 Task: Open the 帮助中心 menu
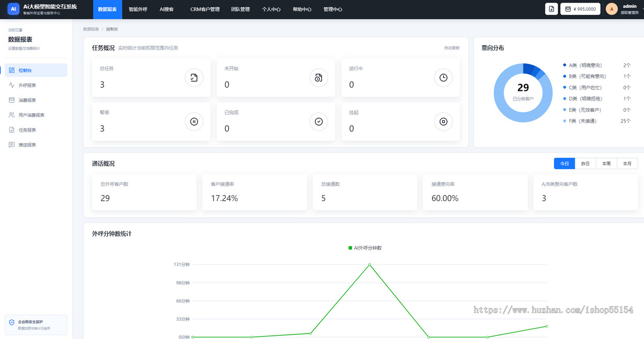(x=302, y=9)
